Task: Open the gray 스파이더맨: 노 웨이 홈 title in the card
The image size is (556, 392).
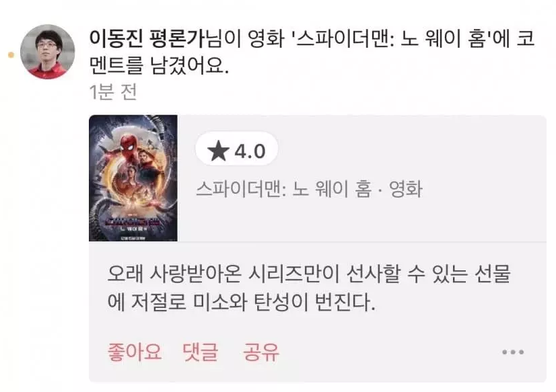Action: (x=283, y=189)
